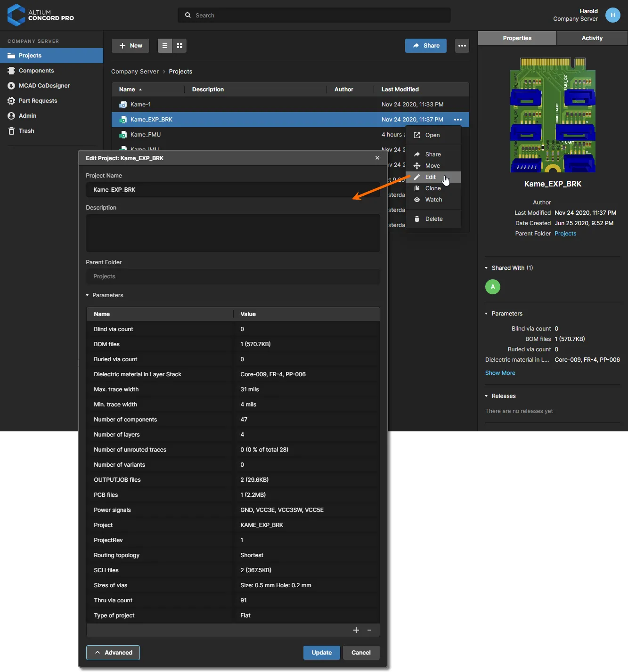Open Part Requests in the sidebar
The image size is (628, 672).
point(51,101)
